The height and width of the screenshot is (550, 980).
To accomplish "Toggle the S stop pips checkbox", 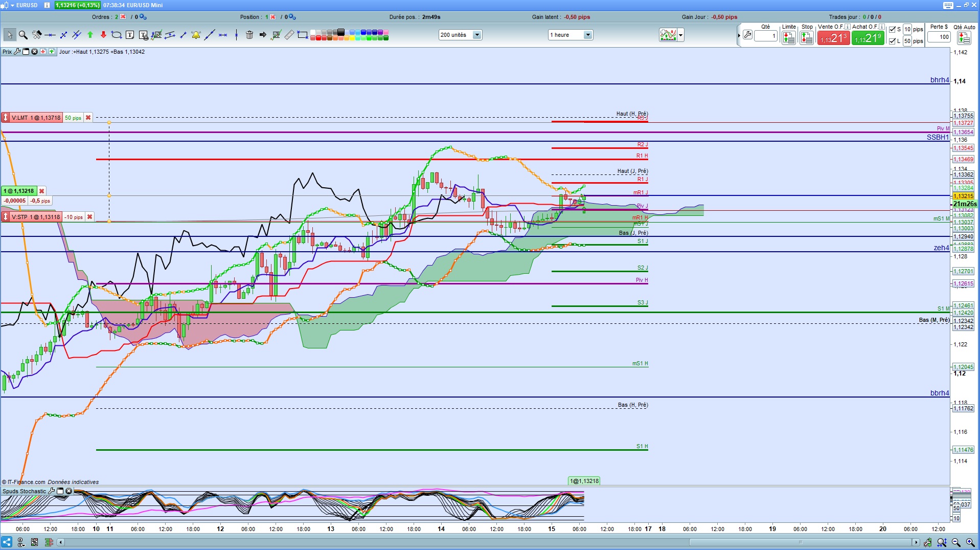I will [892, 29].
